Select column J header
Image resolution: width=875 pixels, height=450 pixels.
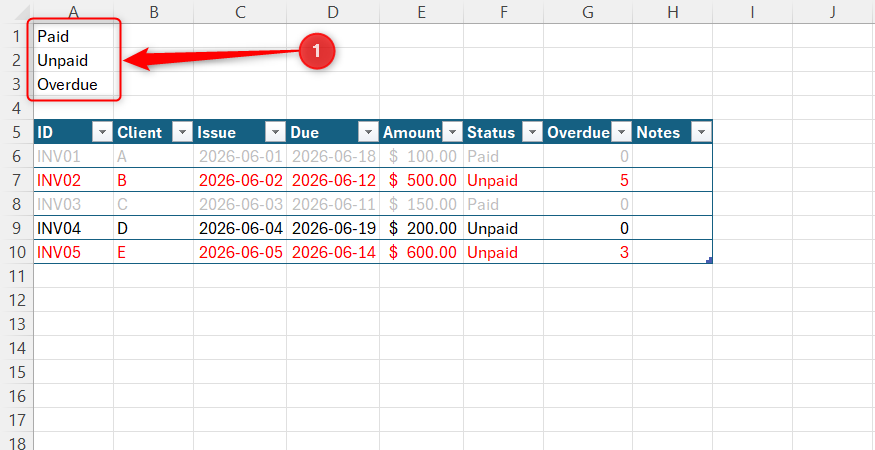pos(832,11)
